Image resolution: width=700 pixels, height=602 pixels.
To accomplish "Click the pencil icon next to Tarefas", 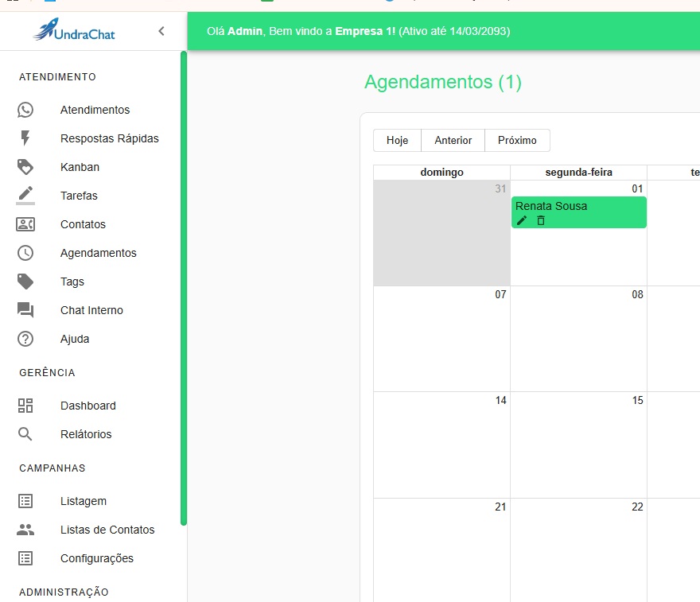I will click(x=25, y=195).
